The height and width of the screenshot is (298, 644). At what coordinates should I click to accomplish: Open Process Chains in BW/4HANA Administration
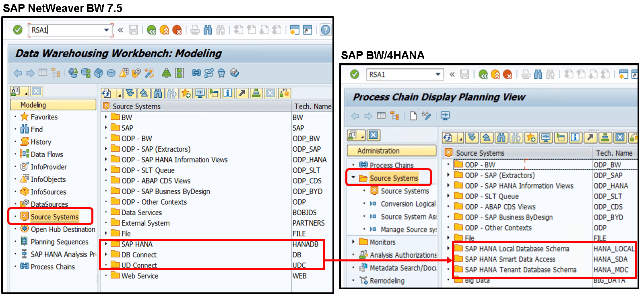pyautogui.click(x=392, y=165)
